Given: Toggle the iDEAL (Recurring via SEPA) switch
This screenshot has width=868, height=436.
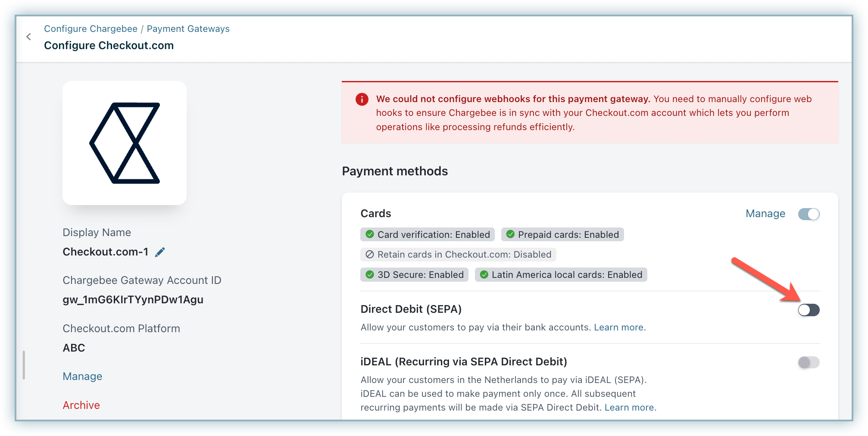Looking at the screenshot, I should [x=809, y=362].
